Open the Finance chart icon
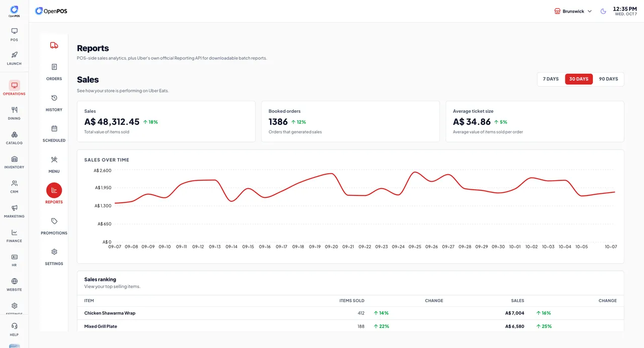 (14, 232)
